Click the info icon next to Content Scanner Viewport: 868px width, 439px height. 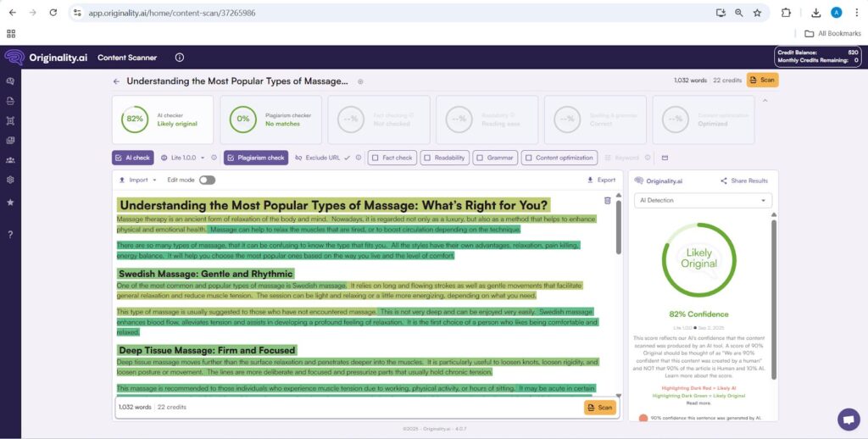tap(179, 58)
